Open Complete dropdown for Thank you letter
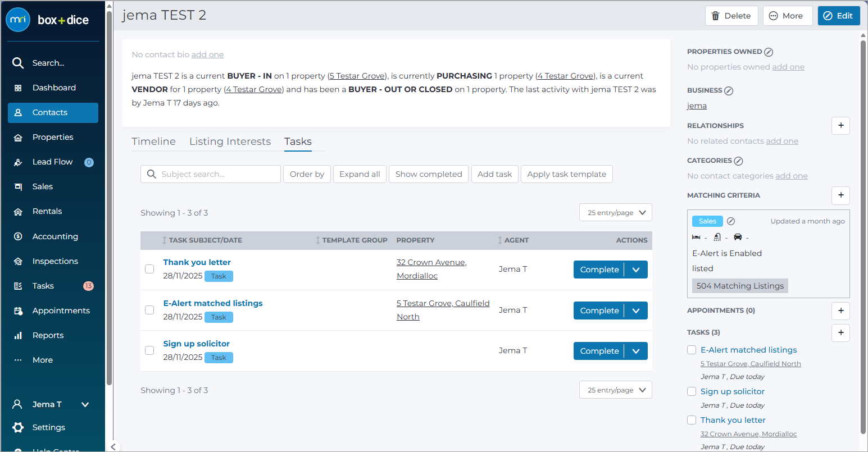The width and height of the screenshot is (868, 452). point(636,270)
